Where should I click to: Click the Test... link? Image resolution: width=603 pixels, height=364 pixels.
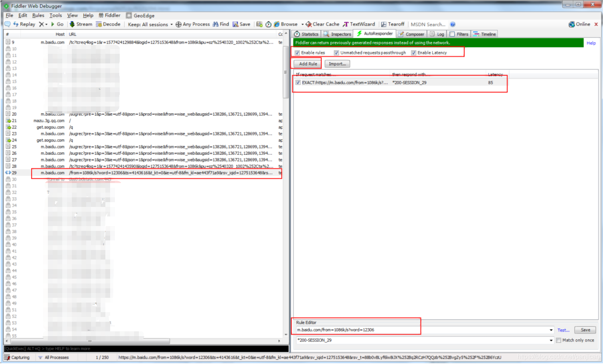(563, 330)
